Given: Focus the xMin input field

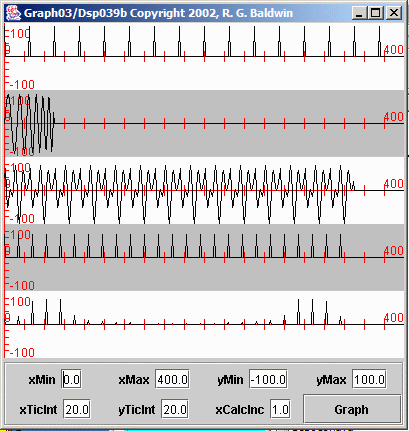Looking at the screenshot, I should (71, 379).
